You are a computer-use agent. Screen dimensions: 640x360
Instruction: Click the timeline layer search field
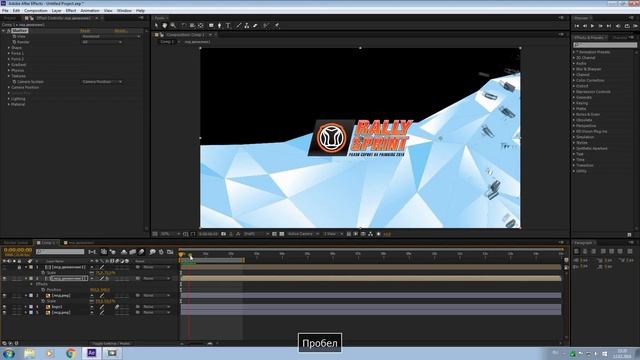coord(60,252)
